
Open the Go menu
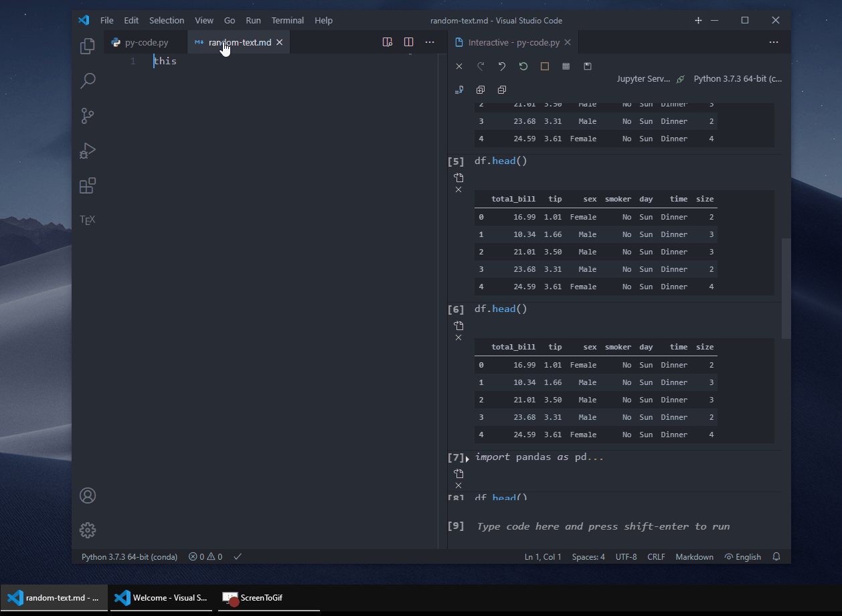(230, 20)
